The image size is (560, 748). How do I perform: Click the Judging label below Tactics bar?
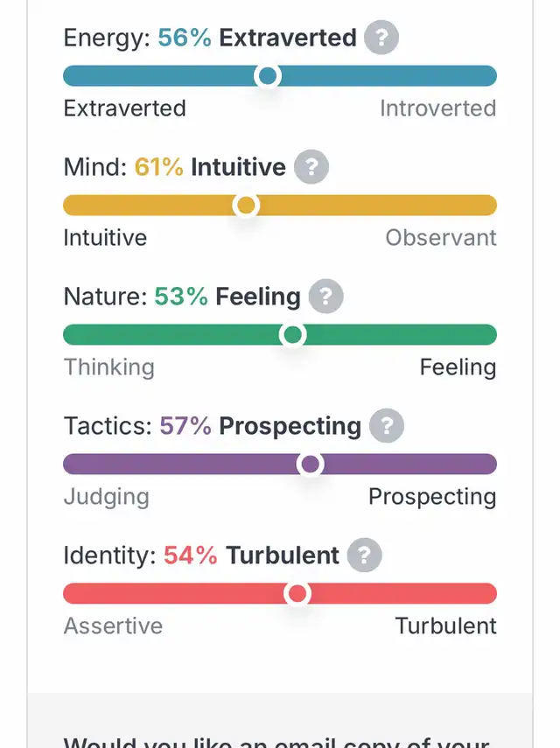click(107, 497)
